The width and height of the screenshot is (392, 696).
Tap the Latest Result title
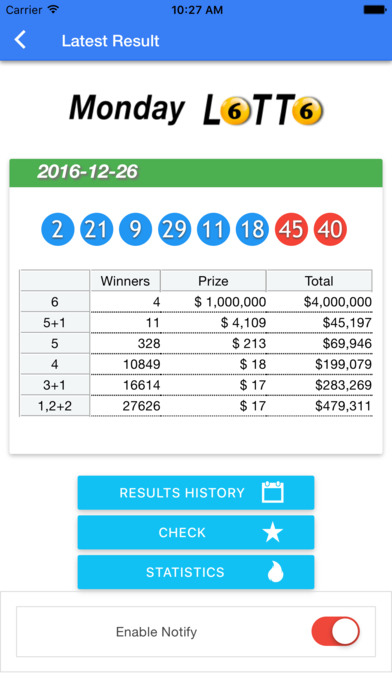pyautogui.click(x=110, y=41)
